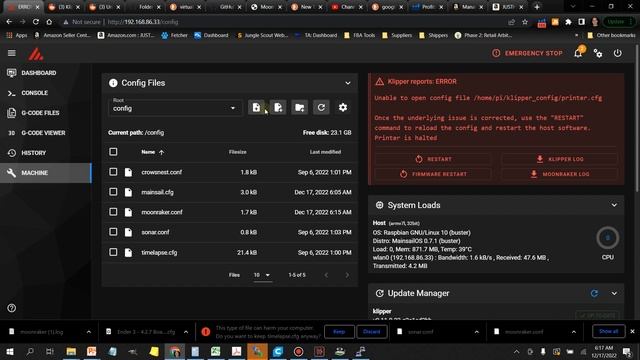Open Chrome from the taskbar

point(175,351)
